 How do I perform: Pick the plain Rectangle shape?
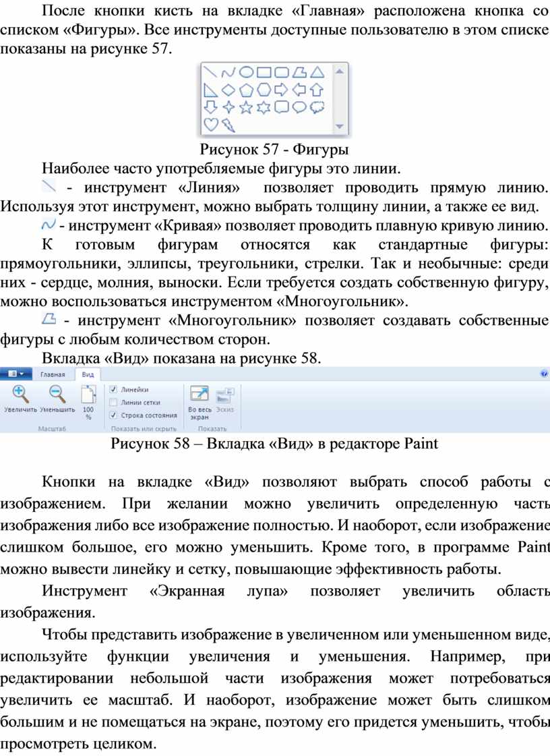click(x=264, y=72)
